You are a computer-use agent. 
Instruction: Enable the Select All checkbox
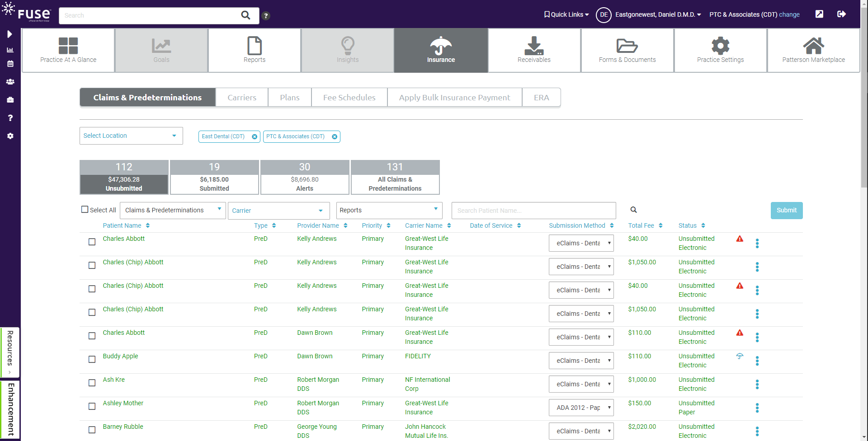coord(85,209)
